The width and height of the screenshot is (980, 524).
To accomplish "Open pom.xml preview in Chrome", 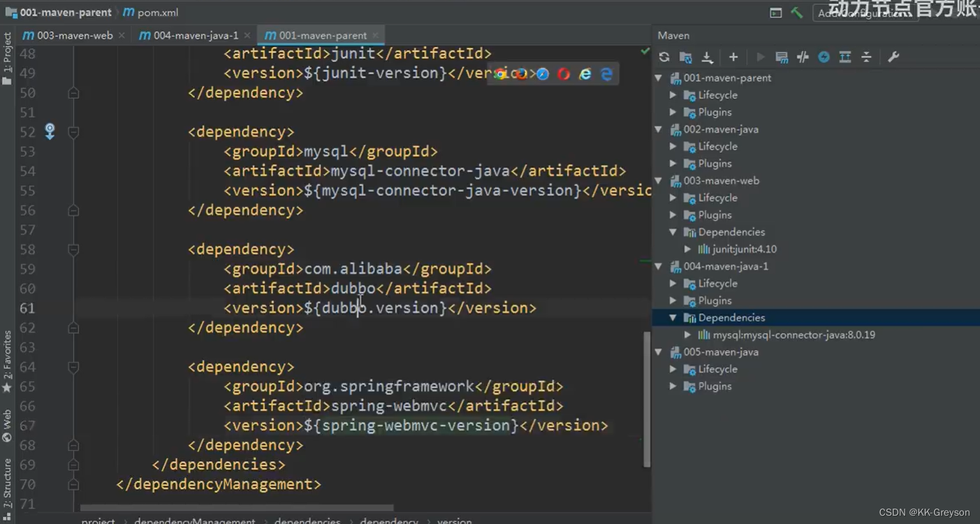I will coord(501,74).
